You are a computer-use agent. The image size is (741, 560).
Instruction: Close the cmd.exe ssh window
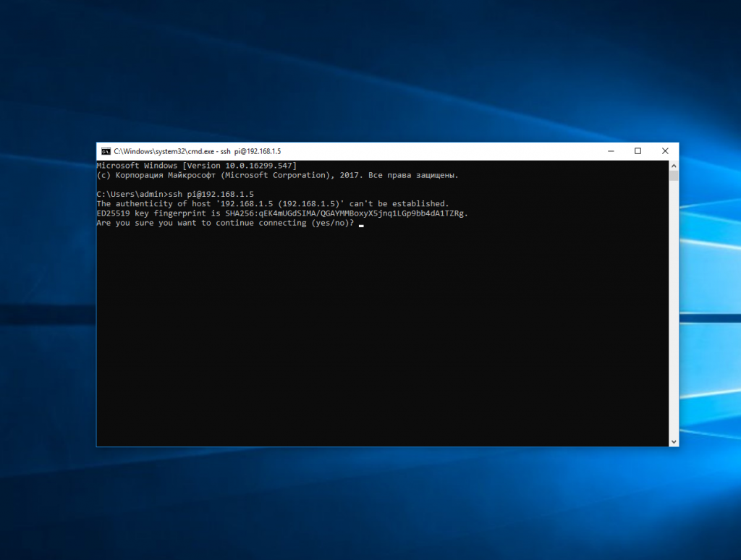[664, 151]
